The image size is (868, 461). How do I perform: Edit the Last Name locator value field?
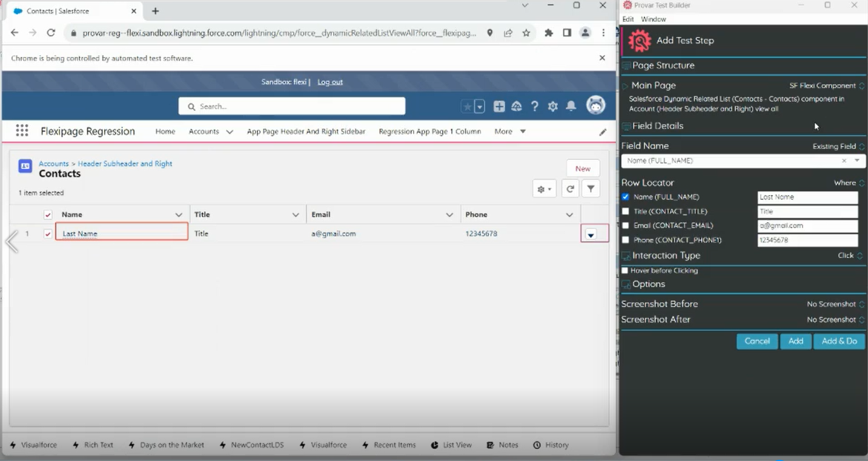click(807, 197)
